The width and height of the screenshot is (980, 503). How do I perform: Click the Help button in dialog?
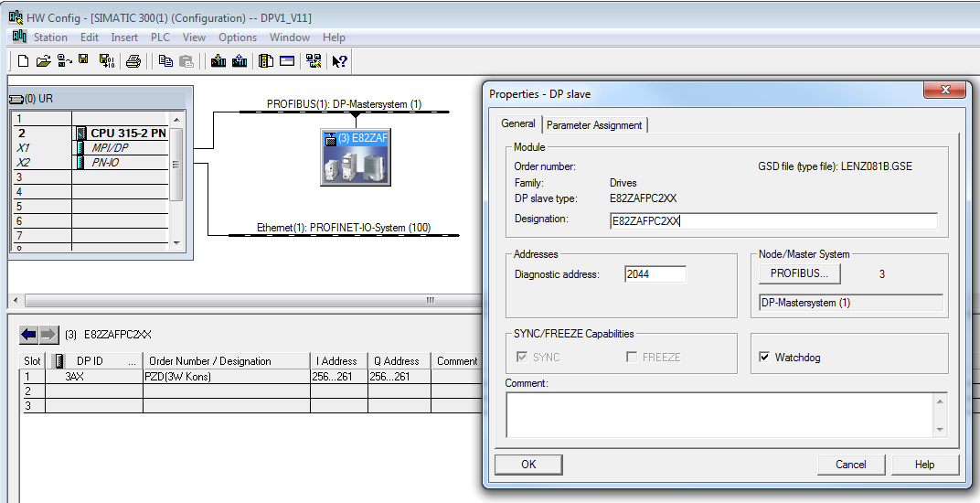pos(924,465)
